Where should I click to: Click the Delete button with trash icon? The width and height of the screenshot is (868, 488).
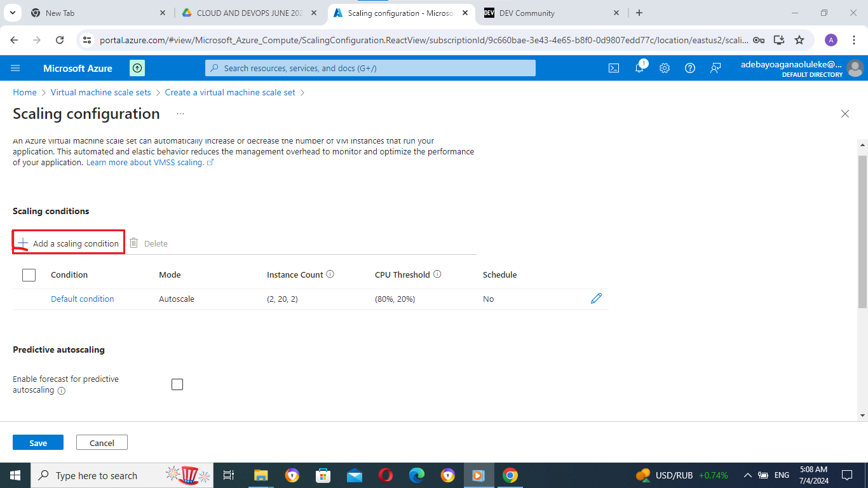(x=149, y=243)
